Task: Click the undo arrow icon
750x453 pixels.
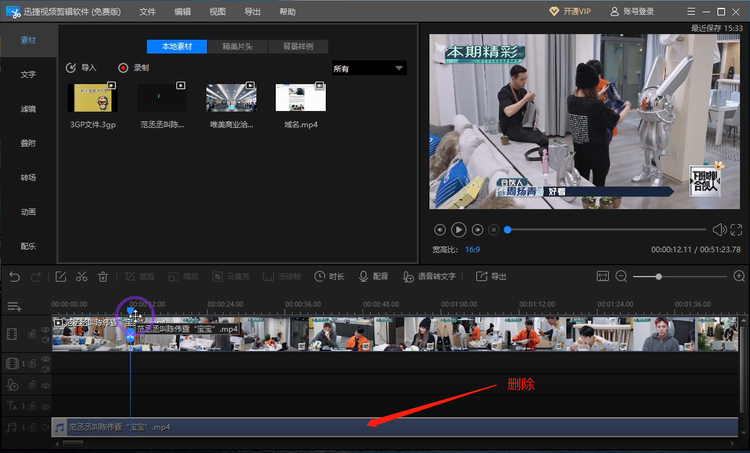Action: click(x=14, y=276)
